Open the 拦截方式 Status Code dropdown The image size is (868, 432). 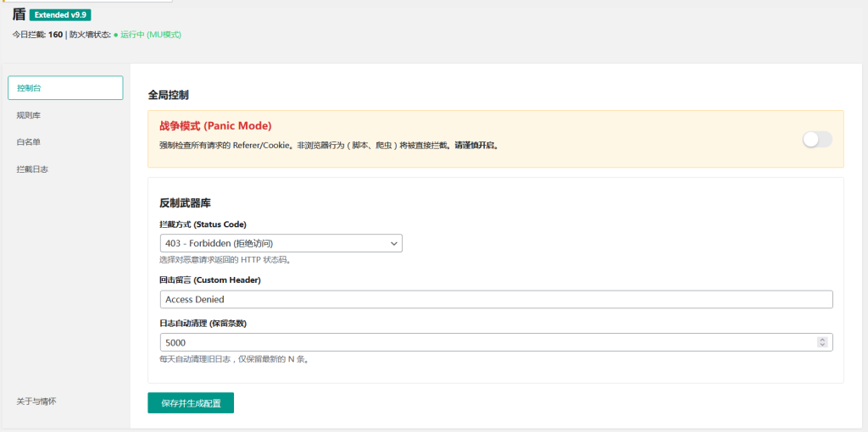pyautogui.click(x=280, y=243)
